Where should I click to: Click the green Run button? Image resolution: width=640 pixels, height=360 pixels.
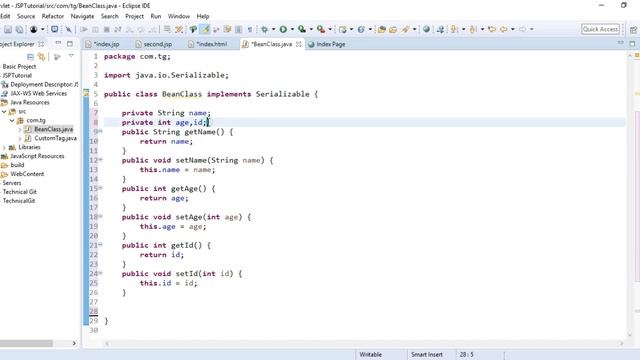[x=283, y=29]
